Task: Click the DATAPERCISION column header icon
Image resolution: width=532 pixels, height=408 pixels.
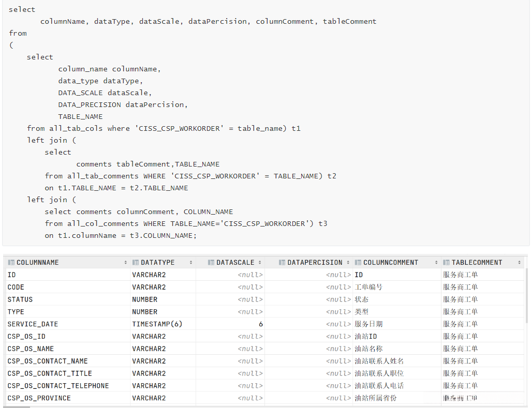Action: point(282,263)
